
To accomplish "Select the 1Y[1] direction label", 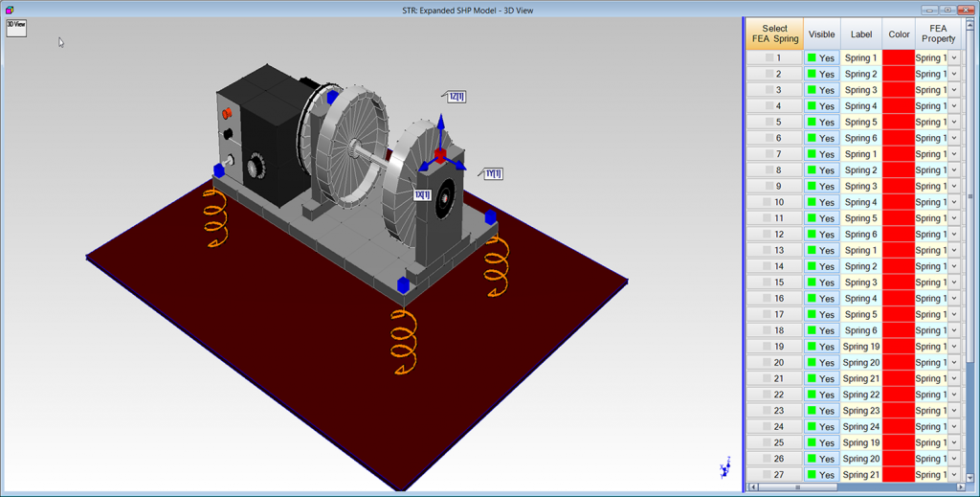I will point(492,173).
